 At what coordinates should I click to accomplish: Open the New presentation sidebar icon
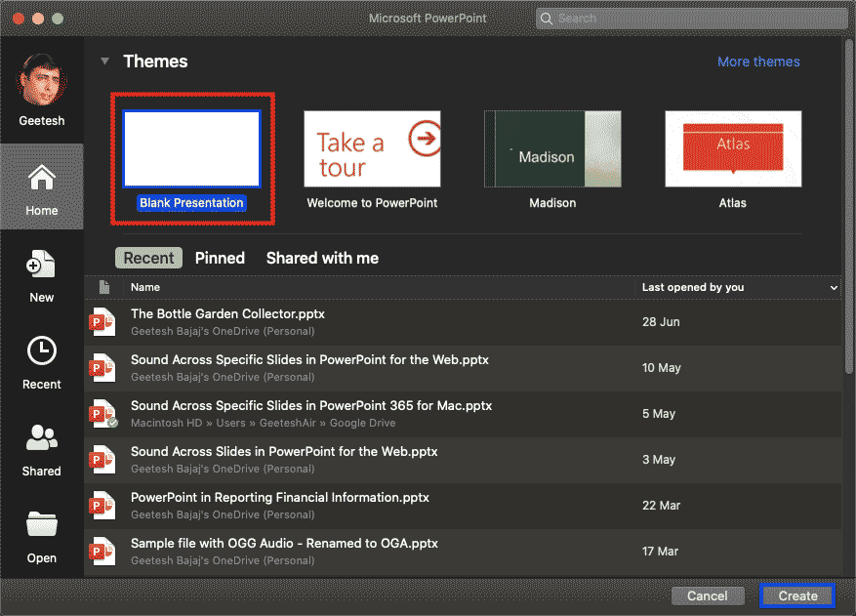(41, 266)
